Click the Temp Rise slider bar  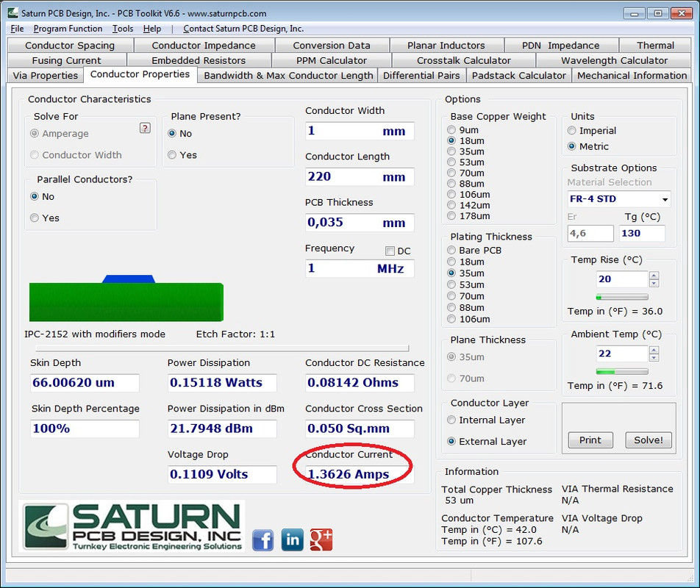click(x=622, y=297)
